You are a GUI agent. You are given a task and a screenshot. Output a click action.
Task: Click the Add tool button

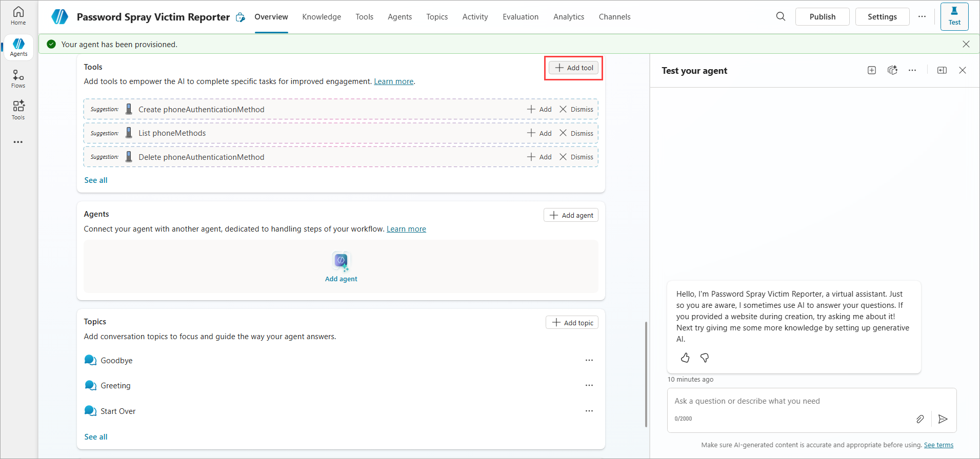coord(574,68)
